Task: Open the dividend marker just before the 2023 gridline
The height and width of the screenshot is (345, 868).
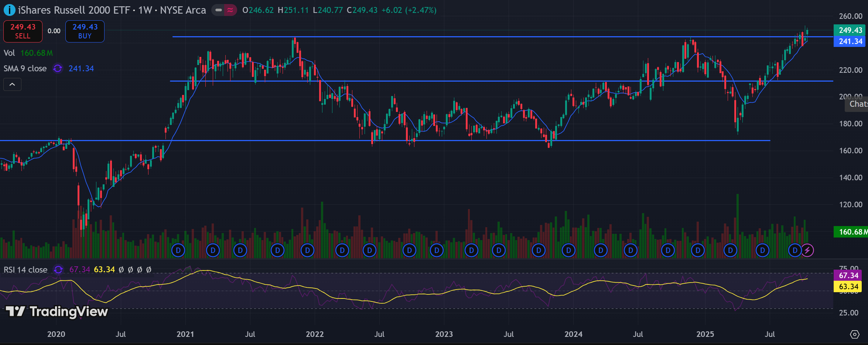Action: pyautogui.click(x=437, y=250)
